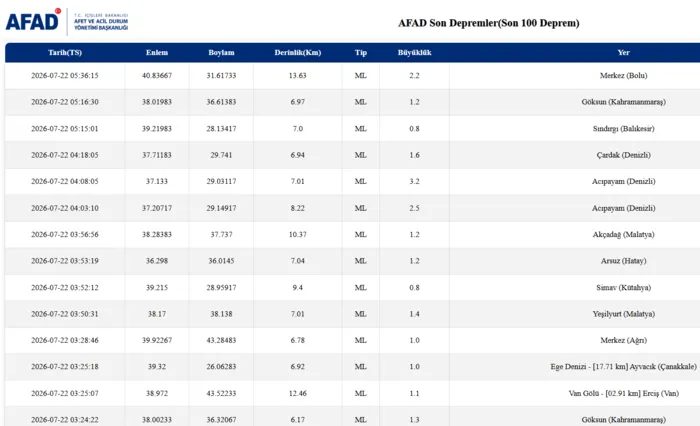The image size is (700, 426).
Task: Select date cell 2026-07-22 03:56:56
Action: (65, 234)
